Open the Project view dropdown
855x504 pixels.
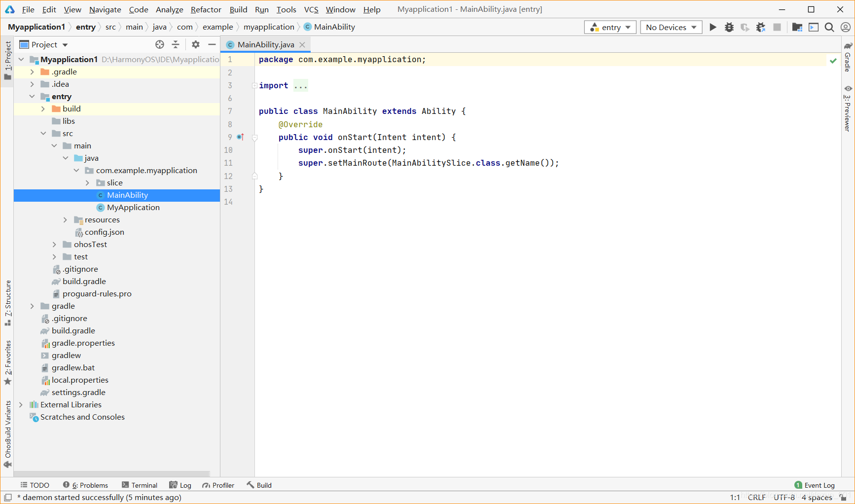43,44
